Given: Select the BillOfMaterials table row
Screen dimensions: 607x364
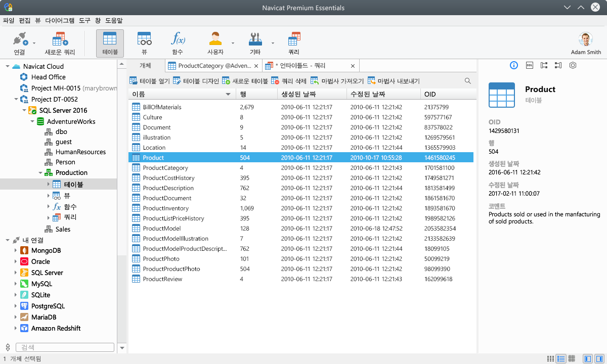Looking at the screenshot, I should [x=301, y=107].
